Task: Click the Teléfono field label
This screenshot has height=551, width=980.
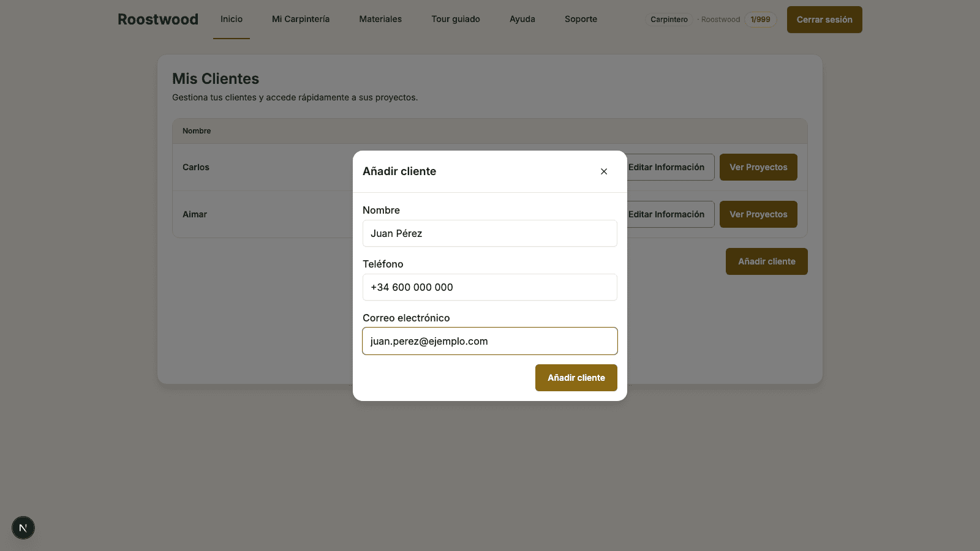Action: coord(383,264)
